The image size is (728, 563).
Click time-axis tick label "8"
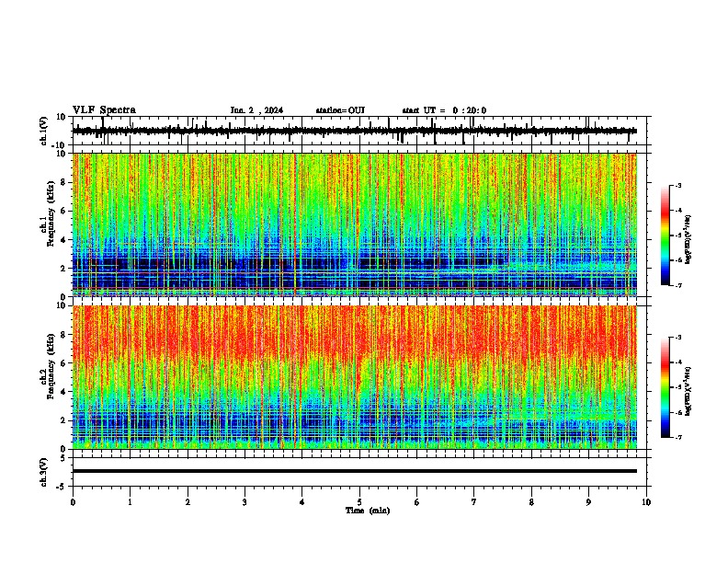coord(531,502)
